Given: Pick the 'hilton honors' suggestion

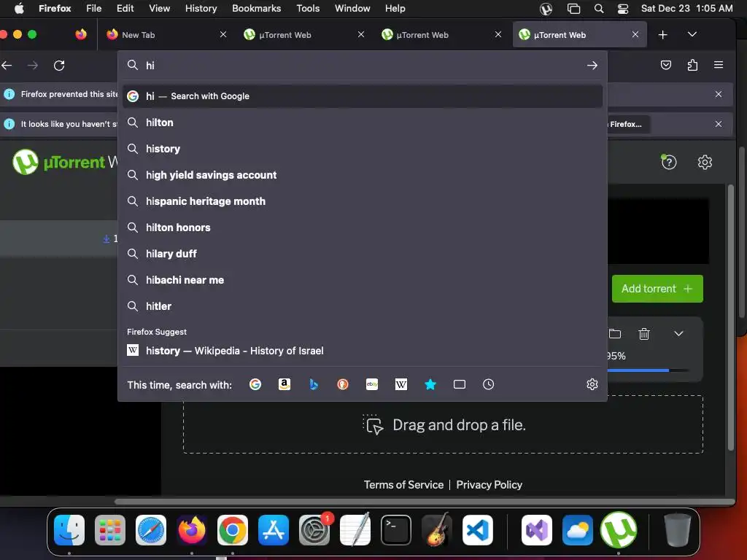Looking at the screenshot, I should [x=363, y=227].
